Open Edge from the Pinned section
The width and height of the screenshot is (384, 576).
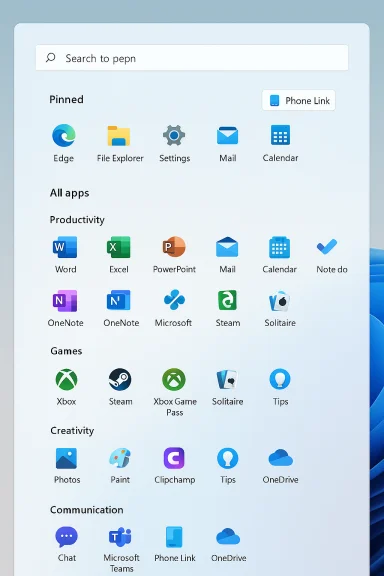click(64, 144)
